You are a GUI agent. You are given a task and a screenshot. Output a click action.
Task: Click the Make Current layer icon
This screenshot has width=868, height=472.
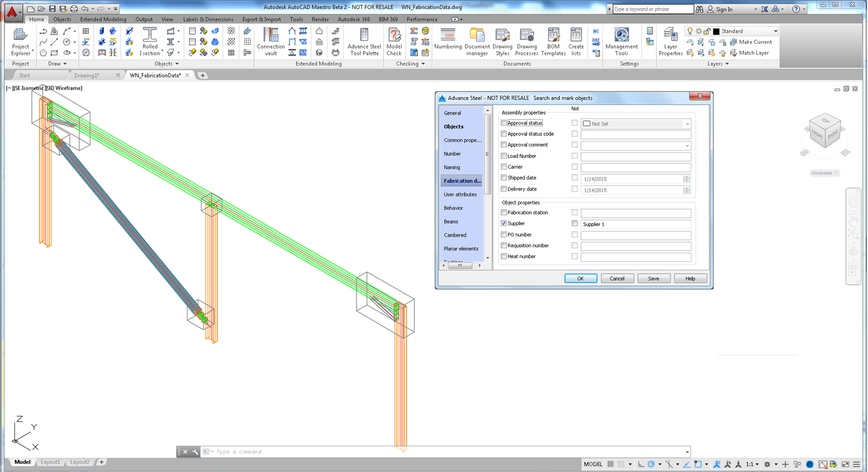point(733,42)
